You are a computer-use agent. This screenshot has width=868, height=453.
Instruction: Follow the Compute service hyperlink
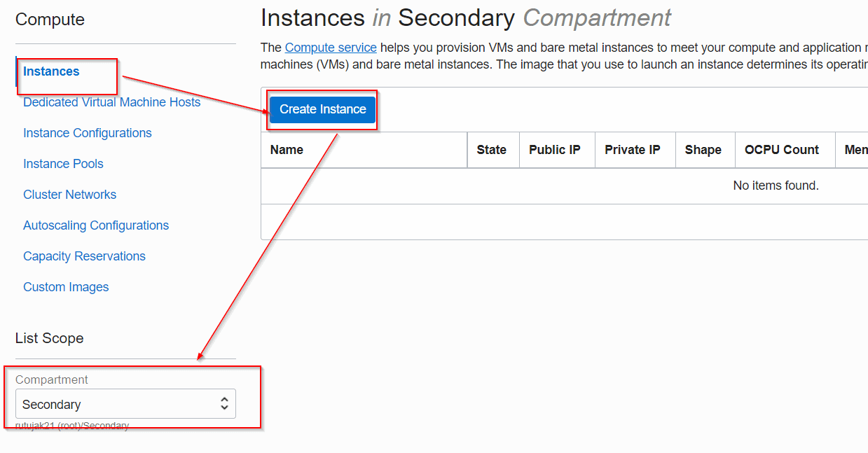pos(331,48)
